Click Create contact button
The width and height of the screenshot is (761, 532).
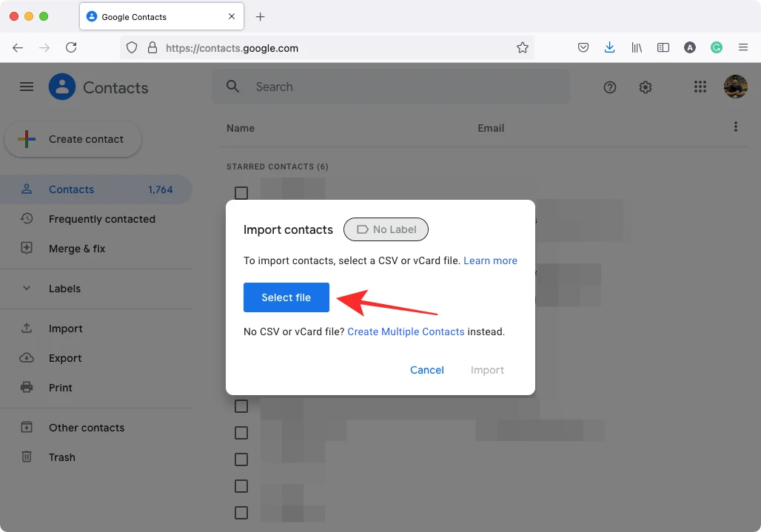coord(73,139)
